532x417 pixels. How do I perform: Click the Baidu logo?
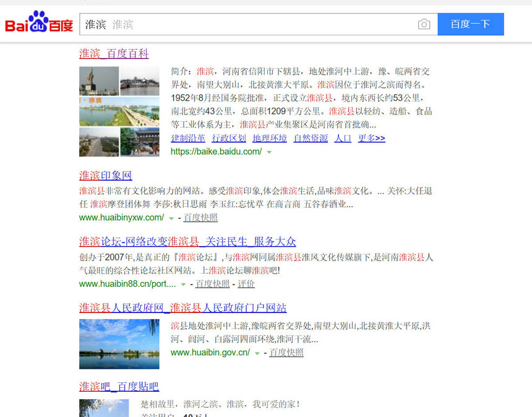(x=39, y=22)
